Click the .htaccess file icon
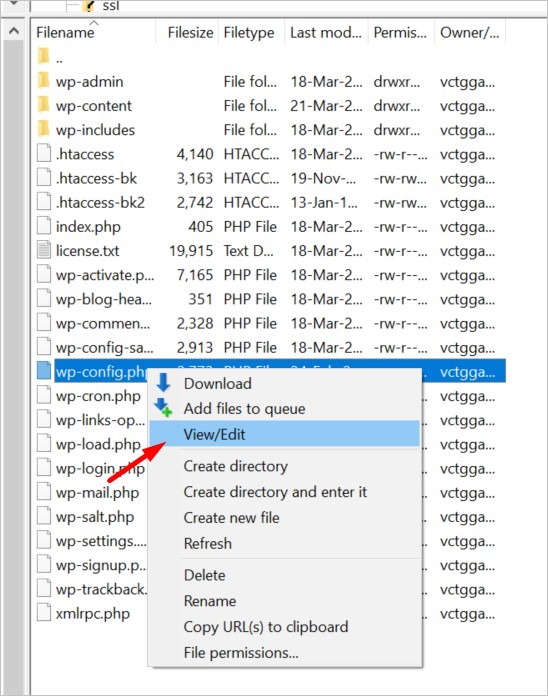The image size is (548, 696). point(43,154)
